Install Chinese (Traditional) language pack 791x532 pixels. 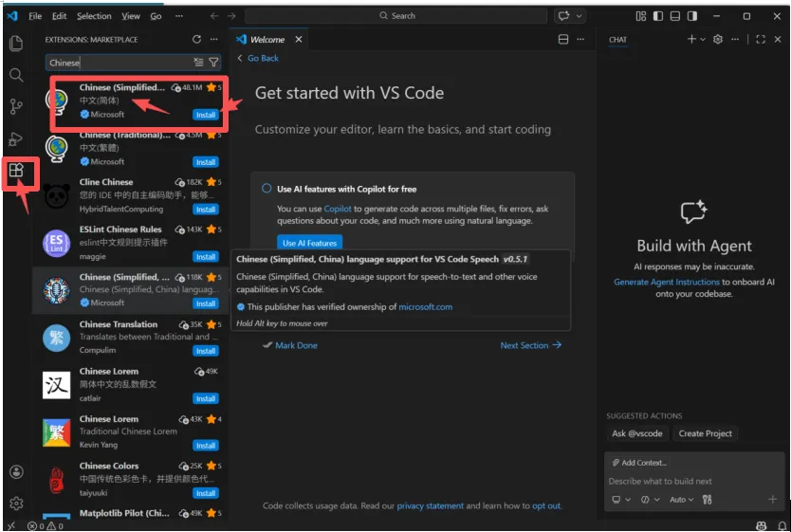point(206,162)
